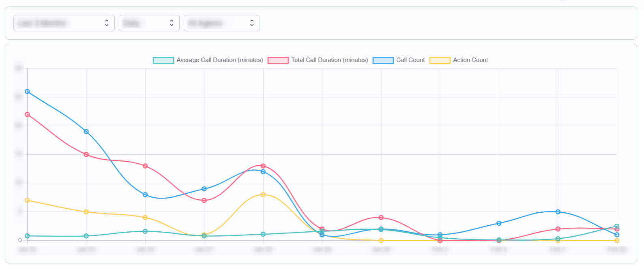Click the fifth red Total Call Duration point
Screen dimensions: 644x265
(263, 166)
